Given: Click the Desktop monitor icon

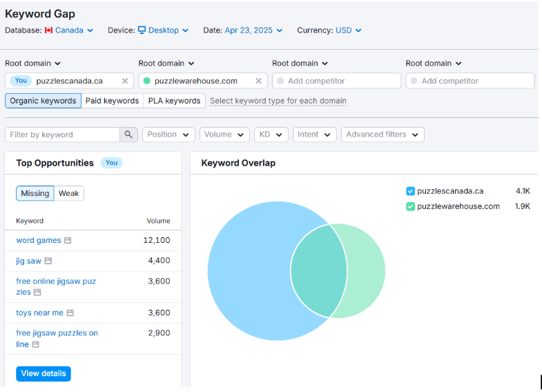Looking at the screenshot, I should click(142, 30).
